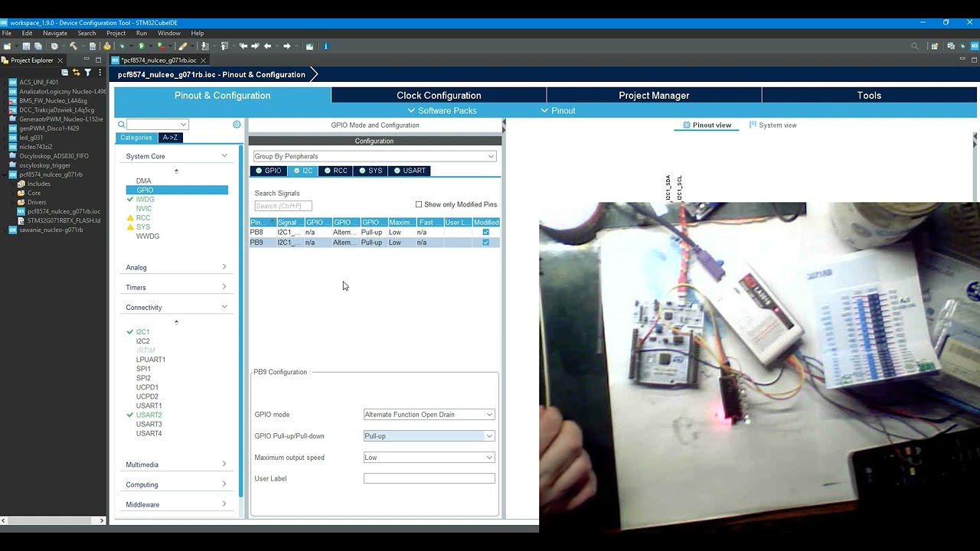This screenshot has height=551, width=980.
Task: Open pcf8574_nulceo_g071rb.ioc file in Project Explorer
Action: (x=64, y=211)
